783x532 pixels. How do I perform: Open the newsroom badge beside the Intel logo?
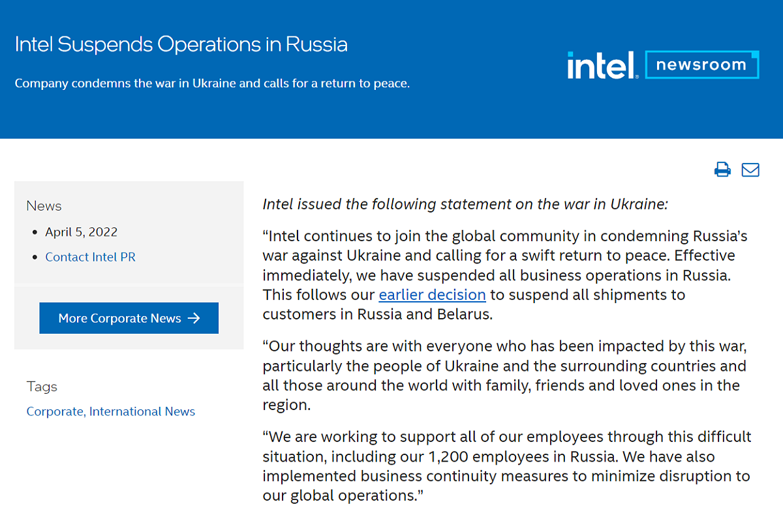702,65
